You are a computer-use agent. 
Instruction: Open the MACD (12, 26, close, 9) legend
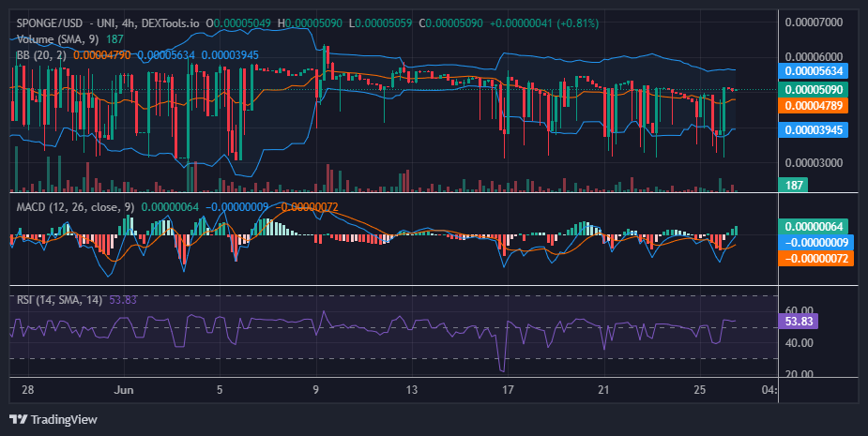point(75,207)
